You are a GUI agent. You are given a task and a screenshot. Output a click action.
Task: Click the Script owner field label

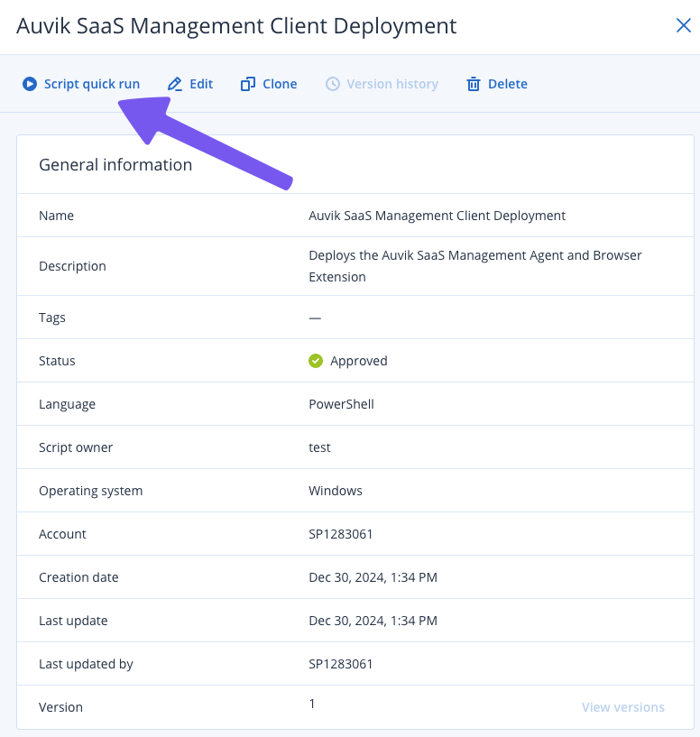point(76,447)
